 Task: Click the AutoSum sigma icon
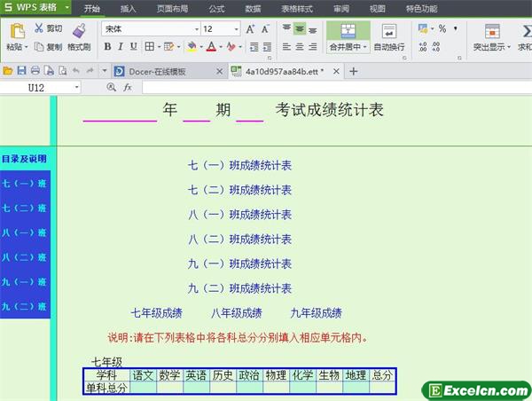coord(527,31)
